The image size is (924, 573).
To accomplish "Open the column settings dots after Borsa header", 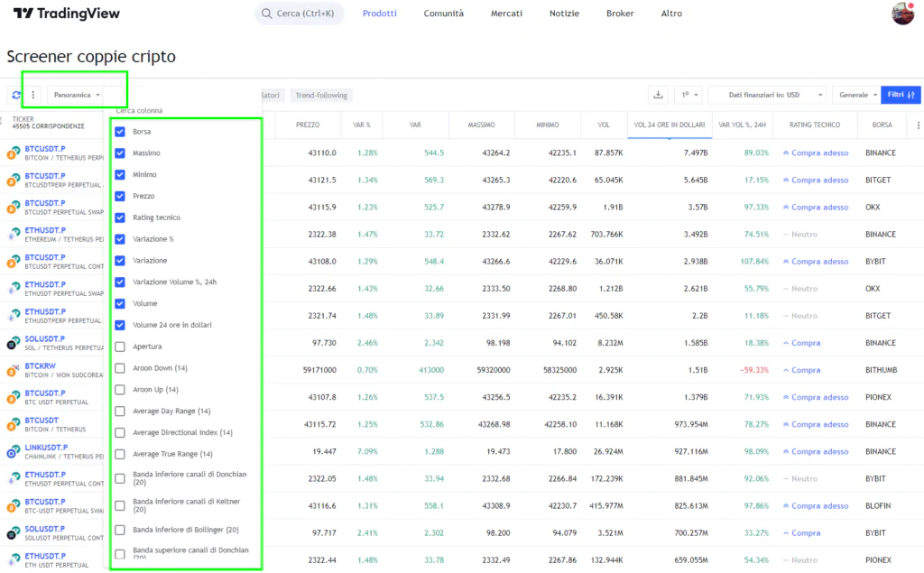I will click(x=918, y=125).
